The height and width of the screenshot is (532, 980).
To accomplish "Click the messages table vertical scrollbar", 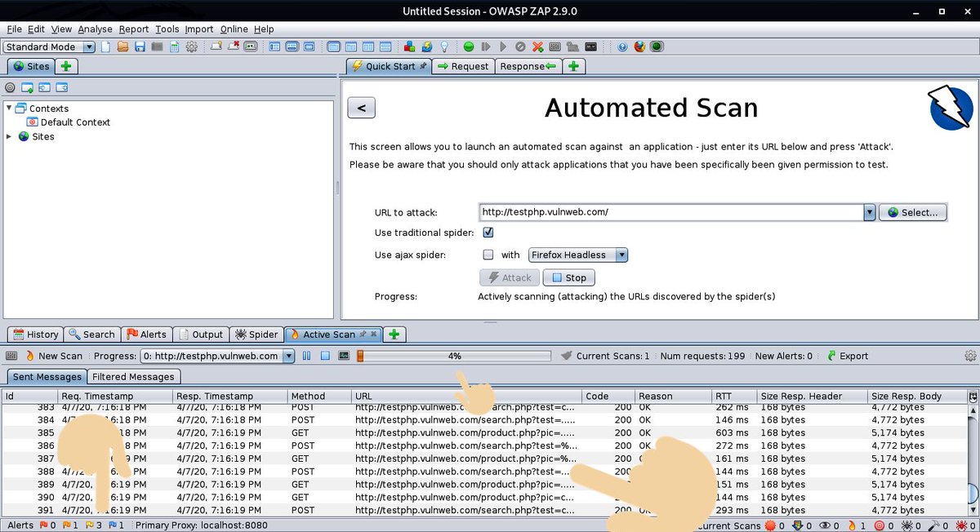I will [973, 460].
